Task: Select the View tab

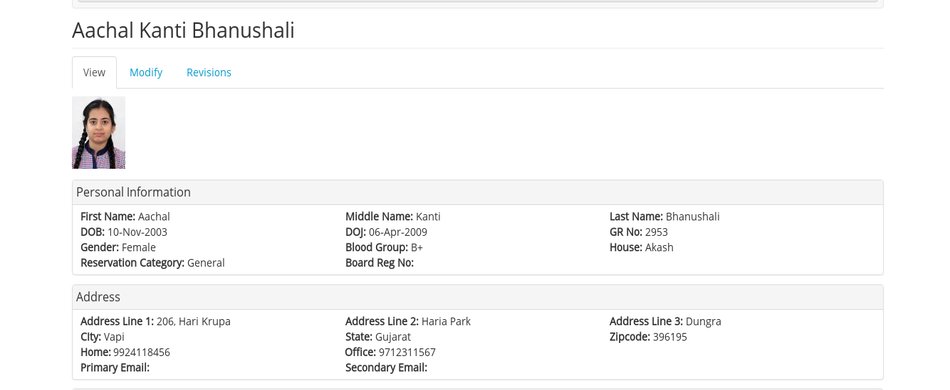Action: pos(94,73)
